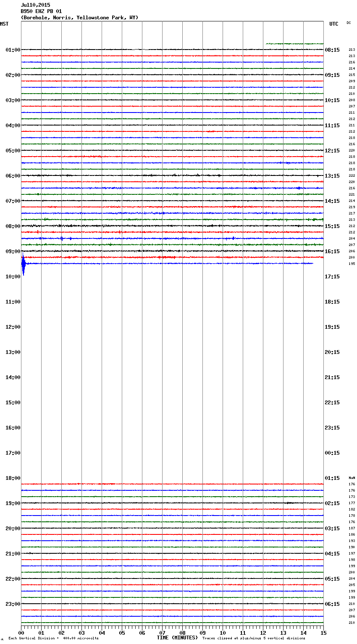Image resolution: width=357 pixels, height=644 pixels.
Task: Select the 19:00 MST time label
Action: click(x=13, y=503)
